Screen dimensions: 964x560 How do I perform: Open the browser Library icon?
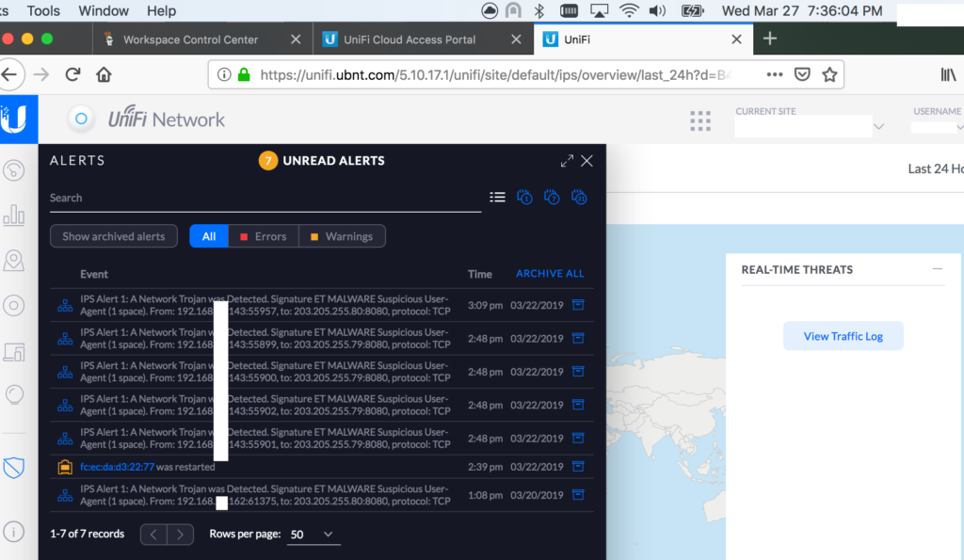948,74
